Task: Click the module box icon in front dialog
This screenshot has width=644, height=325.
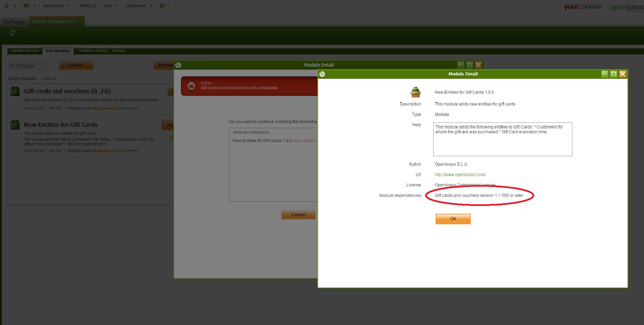Action: (x=415, y=92)
